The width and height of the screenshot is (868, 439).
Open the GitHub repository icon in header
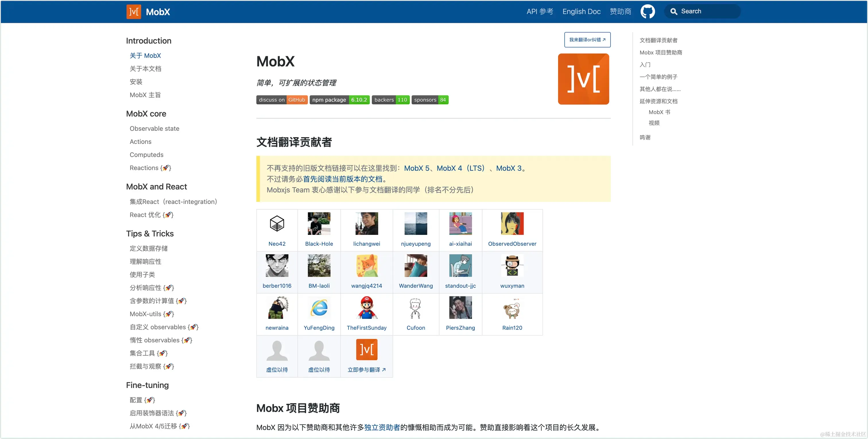pos(647,11)
